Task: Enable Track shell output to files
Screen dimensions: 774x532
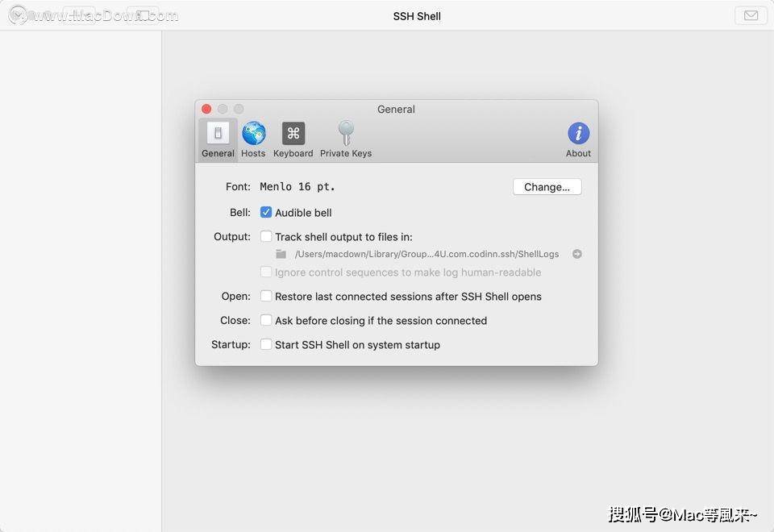Action: click(265, 236)
